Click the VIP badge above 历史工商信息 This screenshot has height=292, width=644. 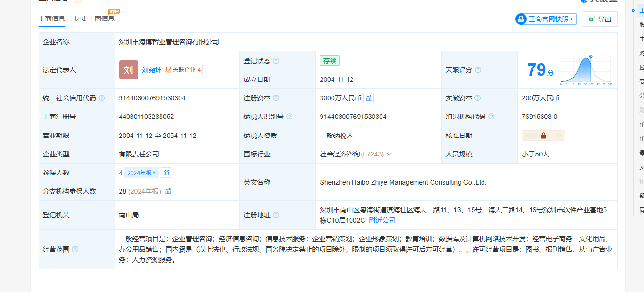coord(114,11)
